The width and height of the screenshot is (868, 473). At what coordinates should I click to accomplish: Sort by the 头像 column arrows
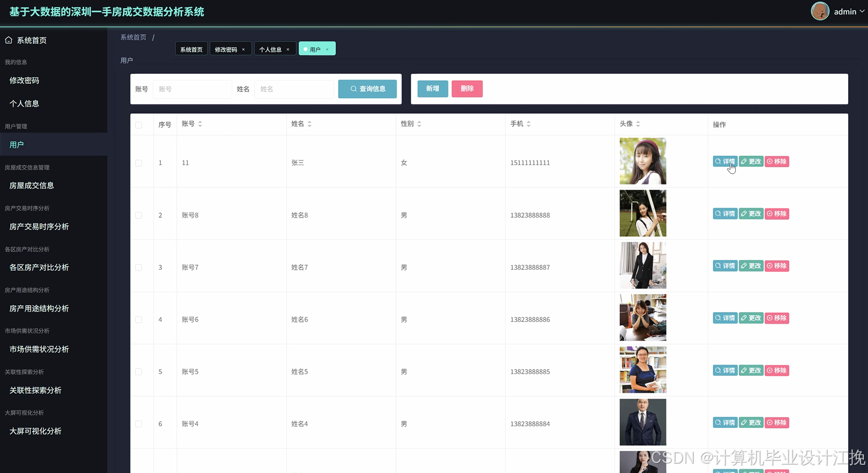click(x=638, y=124)
